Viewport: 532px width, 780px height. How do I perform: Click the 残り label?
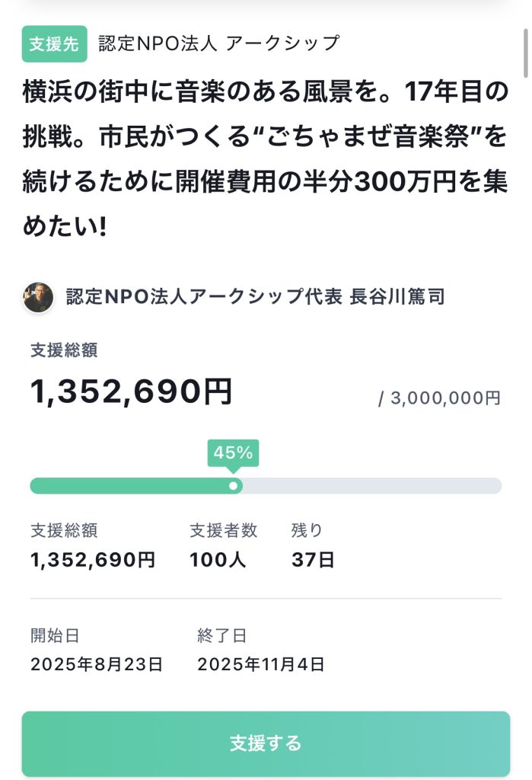tap(307, 531)
